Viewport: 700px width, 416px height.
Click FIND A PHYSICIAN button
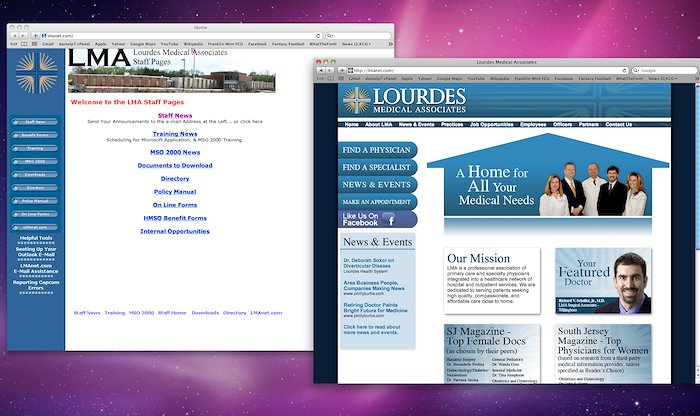click(x=378, y=150)
